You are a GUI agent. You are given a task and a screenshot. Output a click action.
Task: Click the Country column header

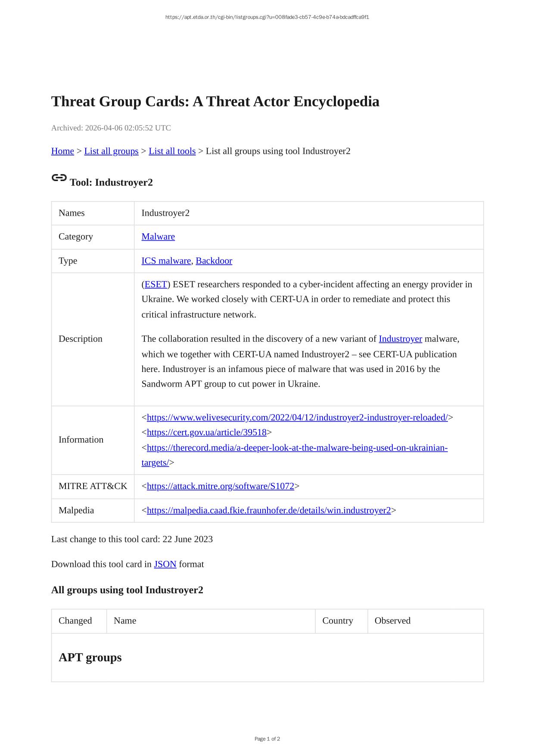338,621
